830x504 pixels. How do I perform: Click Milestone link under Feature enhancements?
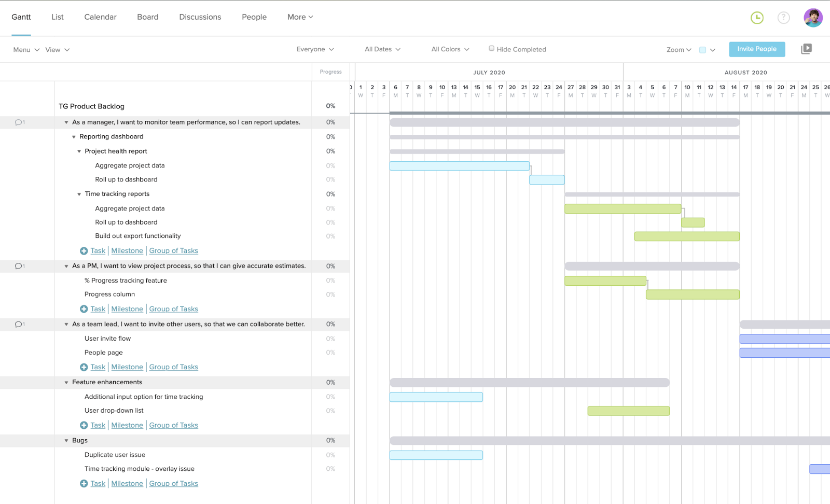[x=127, y=425]
